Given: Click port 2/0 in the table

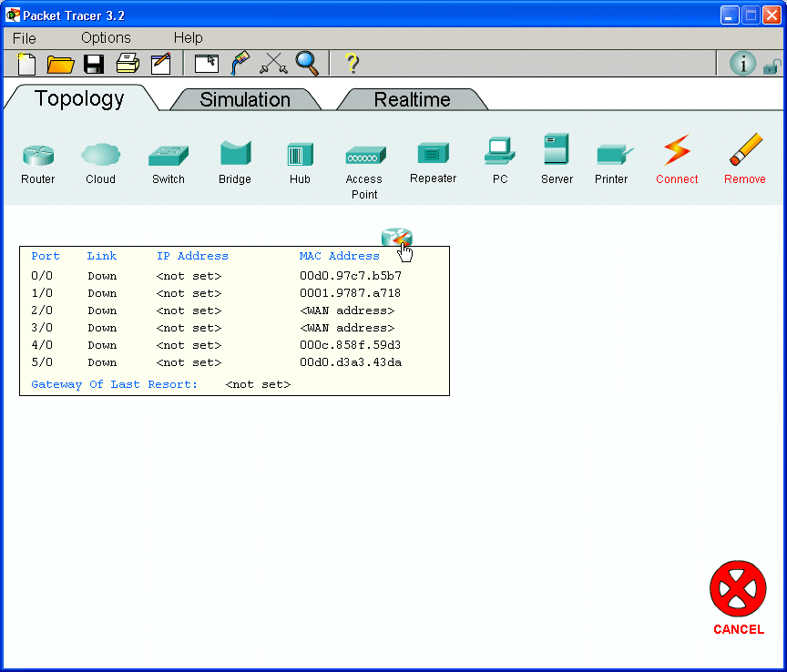Looking at the screenshot, I should (x=42, y=311).
